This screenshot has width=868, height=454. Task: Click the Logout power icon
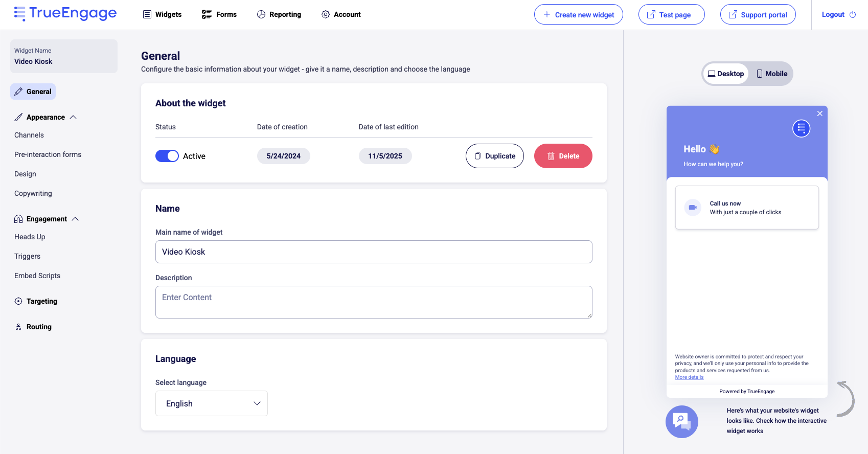point(853,15)
